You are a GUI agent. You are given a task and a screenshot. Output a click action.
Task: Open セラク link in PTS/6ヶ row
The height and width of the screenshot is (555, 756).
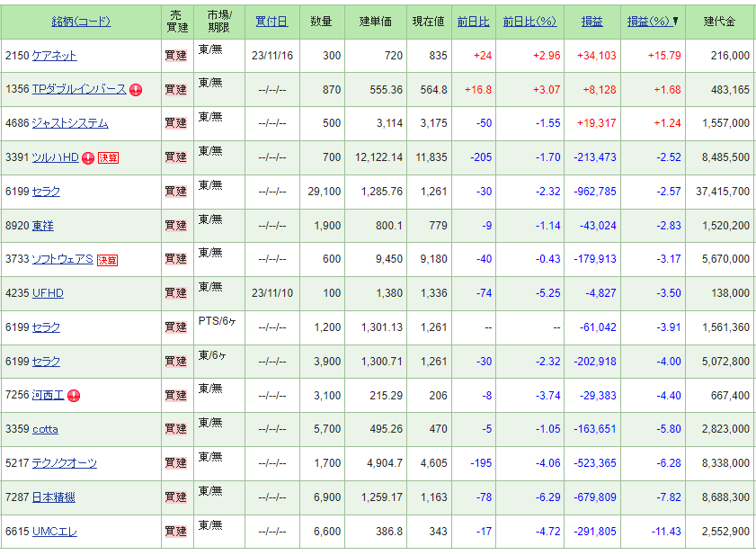46,327
